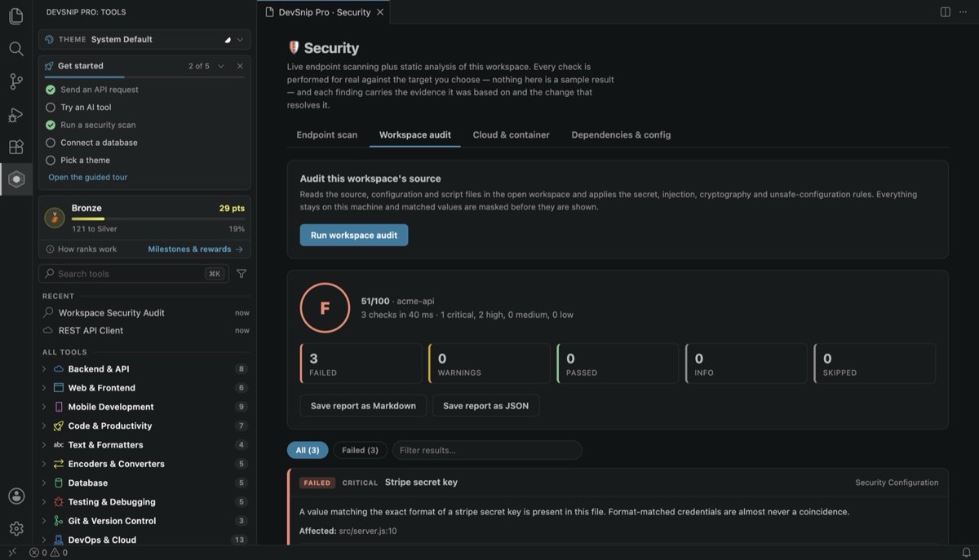This screenshot has width=979, height=560.
Task: Expand the Code & Productivity category
Action: (x=44, y=426)
